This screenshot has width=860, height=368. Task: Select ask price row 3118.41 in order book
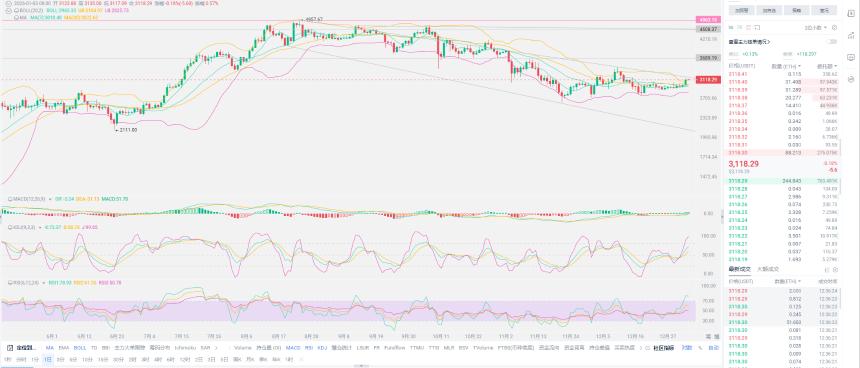pos(783,73)
